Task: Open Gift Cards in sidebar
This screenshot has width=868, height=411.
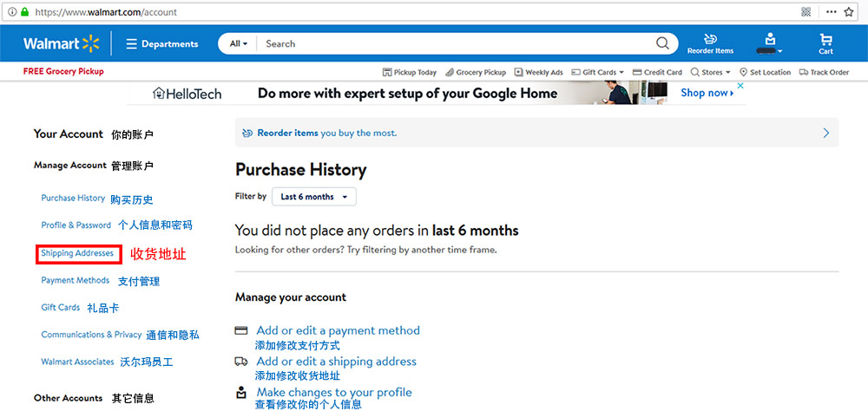Action: point(61,308)
